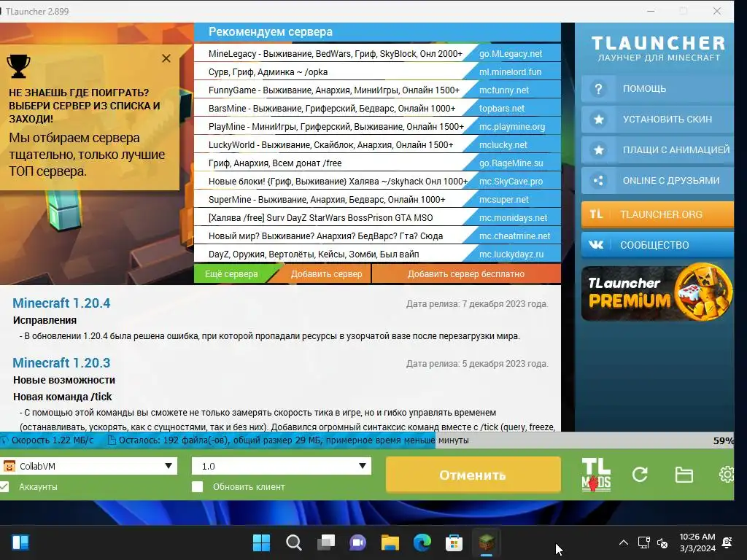
Task: Click Добавить сервер бесплатно button
Action: pos(466,274)
